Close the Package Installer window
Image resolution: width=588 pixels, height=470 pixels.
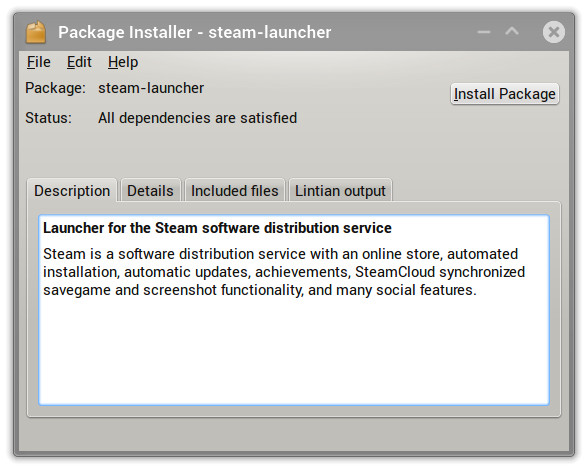(554, 32)
